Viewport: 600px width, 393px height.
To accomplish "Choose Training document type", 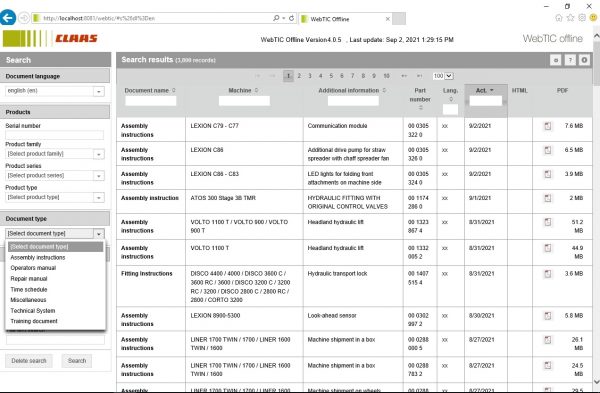I will pyautogui.click(x=34, y=321).
